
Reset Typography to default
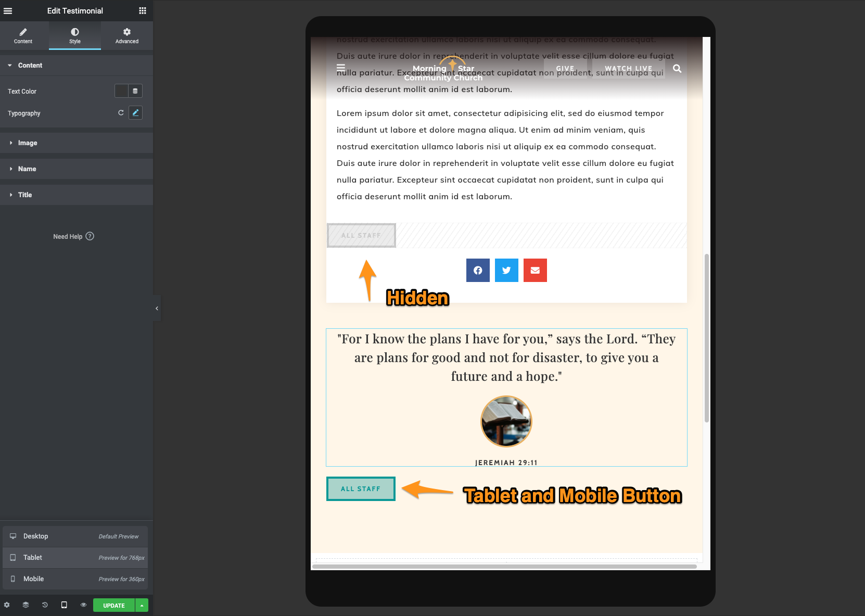pos(121,113)
